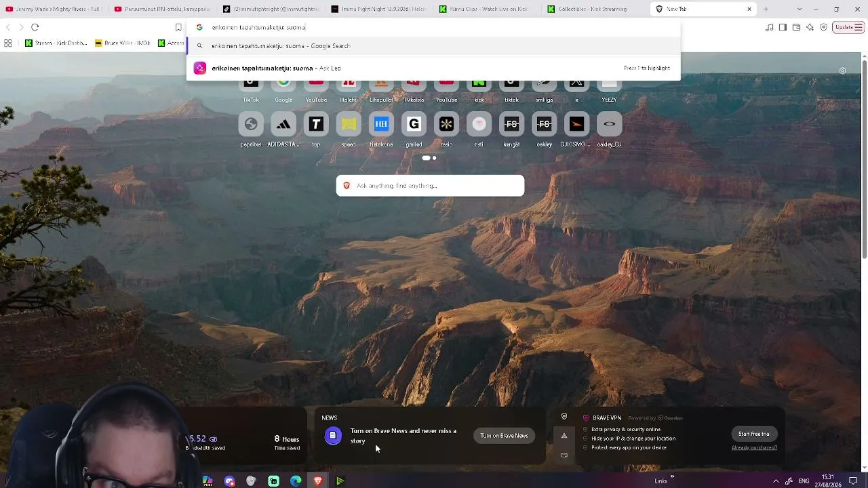The image size is (868, 488).
Task: Select the Ask Leo suggestion row
Action: point(433,68)
